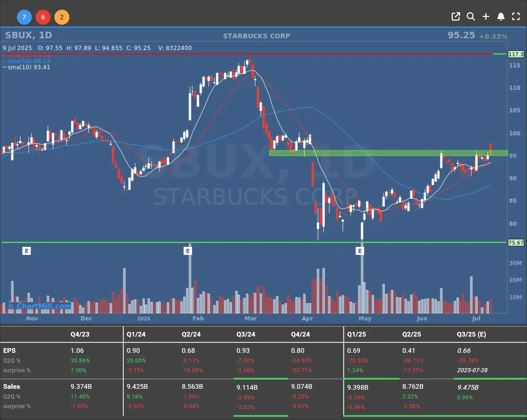
Task: Click the Sales surprise value -8.04%
Action: click(x=190, y=406)
